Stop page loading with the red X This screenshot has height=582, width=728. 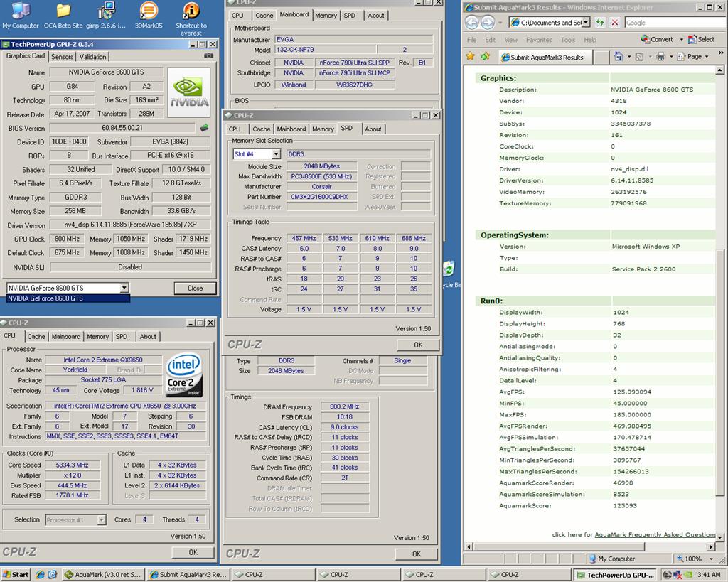pos(615,22)
